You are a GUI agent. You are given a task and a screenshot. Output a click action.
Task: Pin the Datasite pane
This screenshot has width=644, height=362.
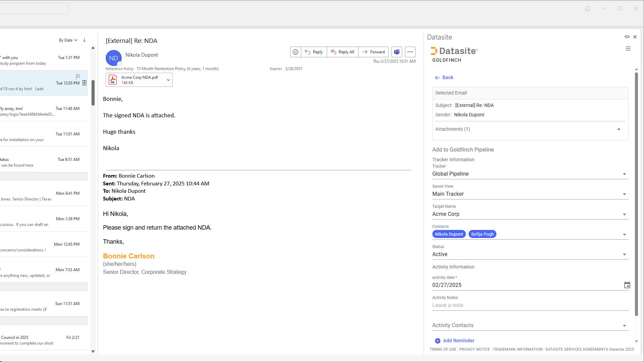pyautogui.click(x=627, y=37)
